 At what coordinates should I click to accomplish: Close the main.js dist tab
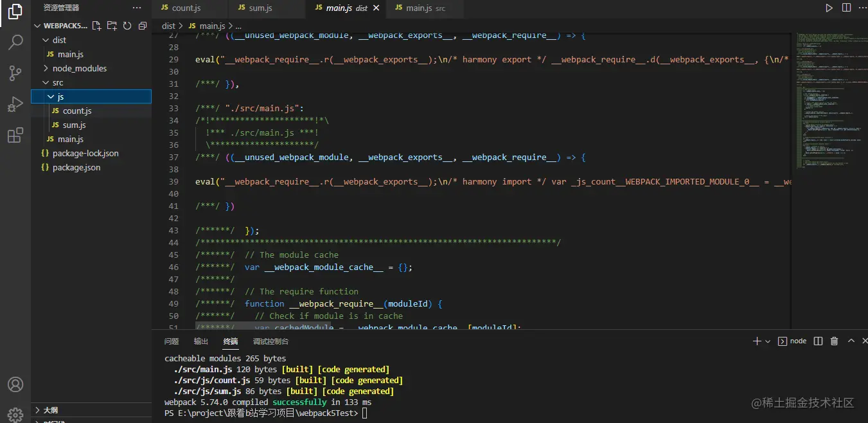(376, 8)
